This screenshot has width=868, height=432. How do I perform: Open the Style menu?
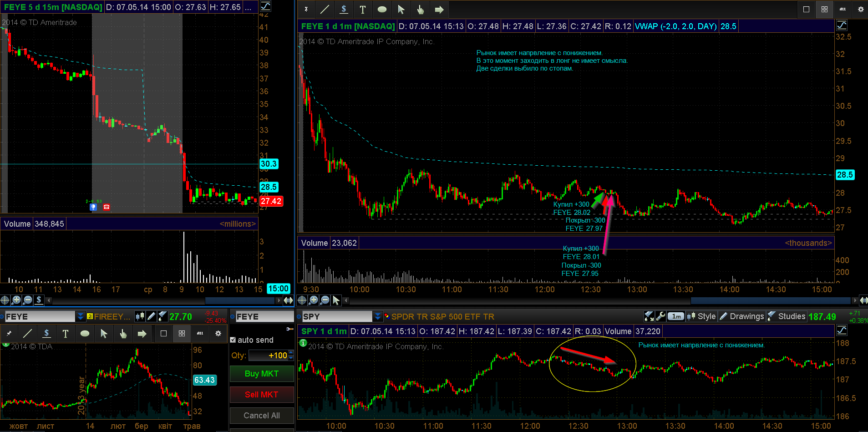(x=701, y=316)
